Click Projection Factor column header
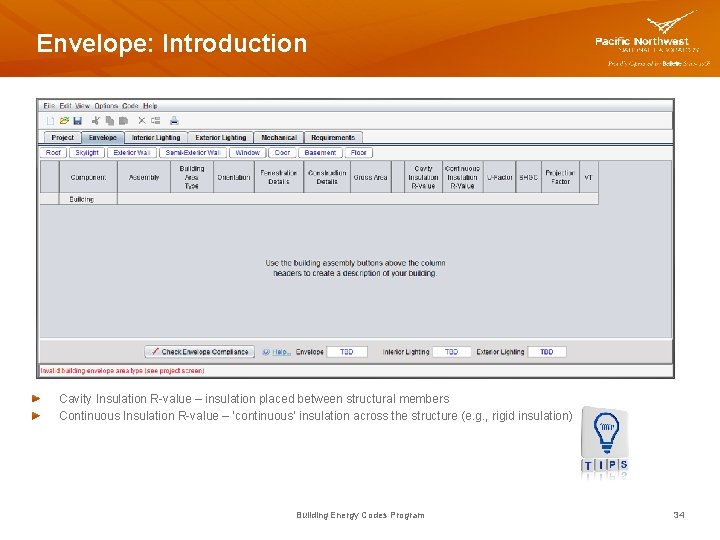 [x=560, y=177]
